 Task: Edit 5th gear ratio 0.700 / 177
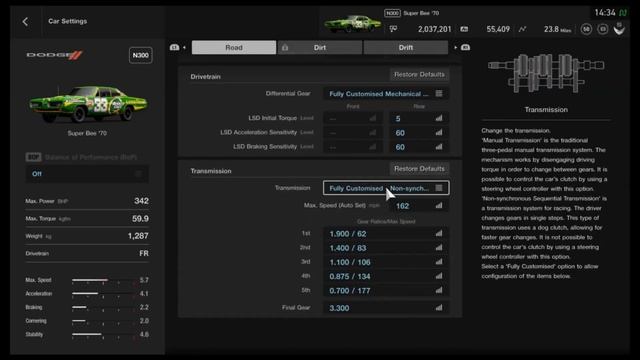pos(386,291)
